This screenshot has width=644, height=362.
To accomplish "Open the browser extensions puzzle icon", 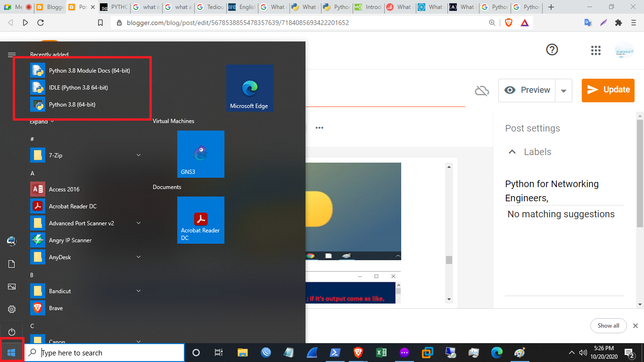I will [619, 22].
